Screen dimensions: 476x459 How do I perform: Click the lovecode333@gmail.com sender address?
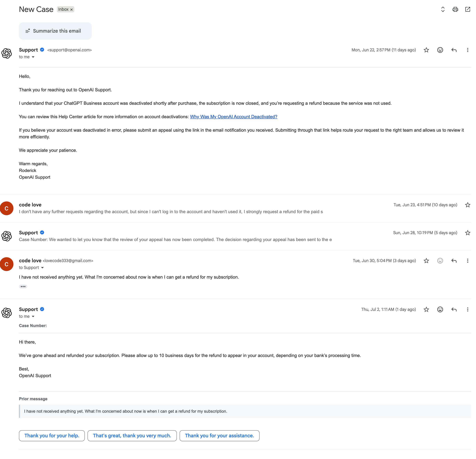68,261
